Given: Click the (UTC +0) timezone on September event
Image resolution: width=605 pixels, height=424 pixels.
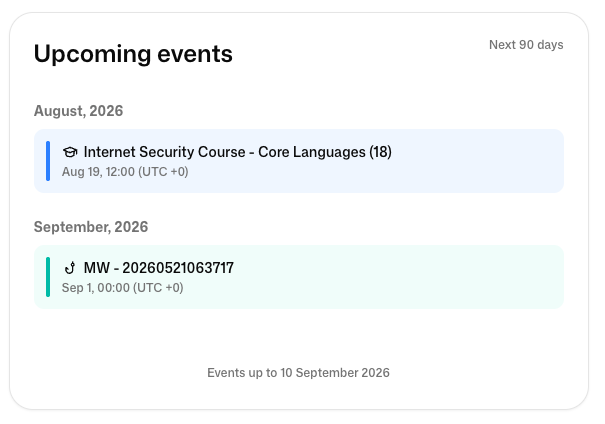Looking at the screenshot, I should point(158,288).
